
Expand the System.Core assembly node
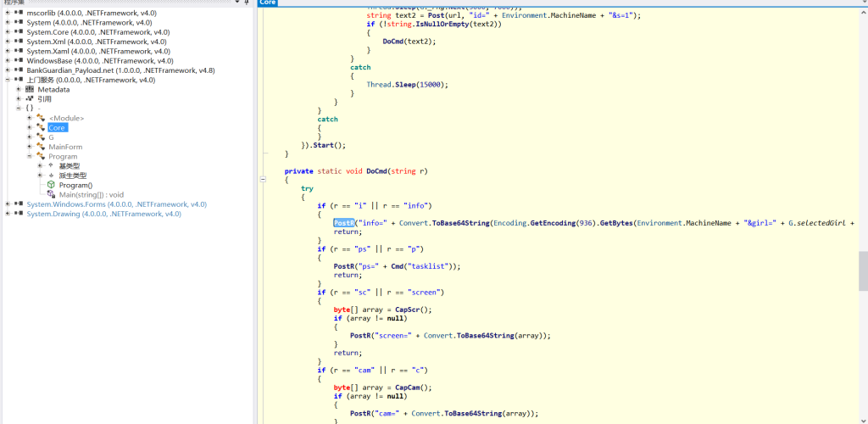coord(8,32)
